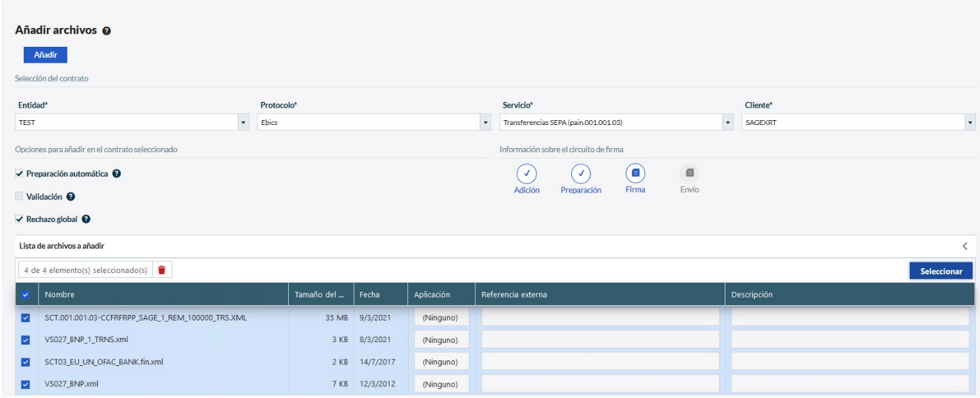Disable the Rechazo global checkbox
This screenshot has width=980, height=398.
[x=19, y=219]
